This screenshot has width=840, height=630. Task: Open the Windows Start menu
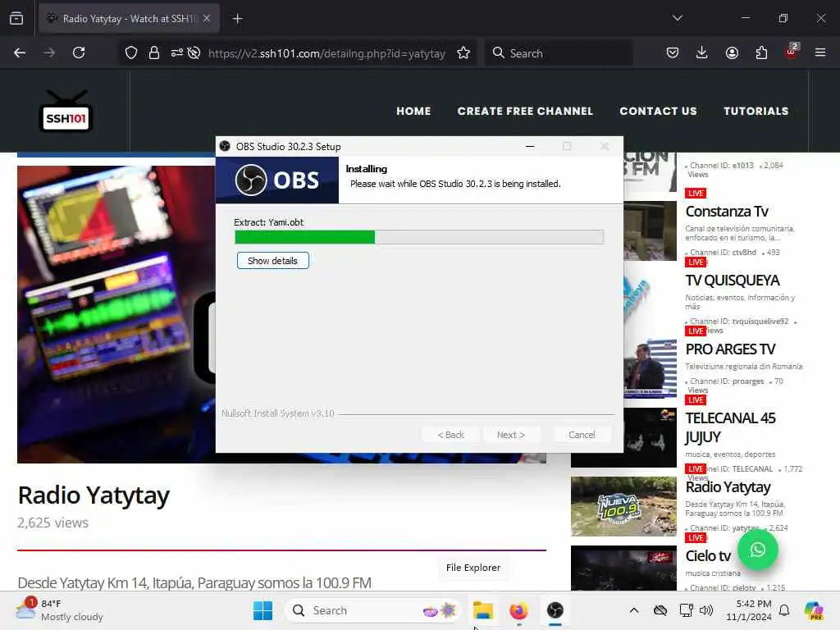[x=262, y=610]
